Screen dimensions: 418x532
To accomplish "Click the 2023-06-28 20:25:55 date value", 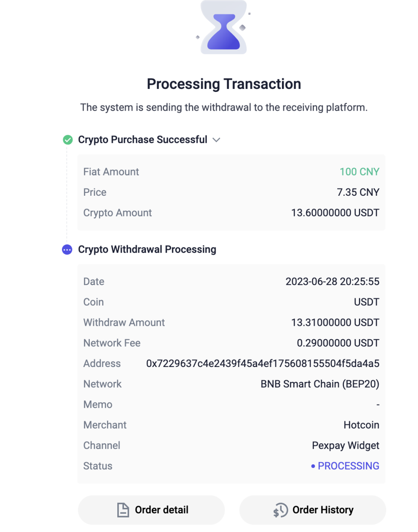I will [x=332, y=282].
